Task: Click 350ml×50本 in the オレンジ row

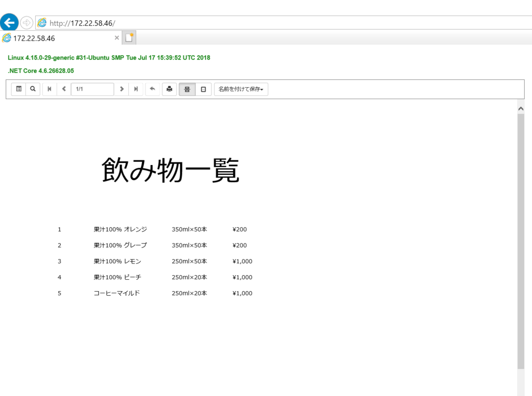Action: (189, 229)
